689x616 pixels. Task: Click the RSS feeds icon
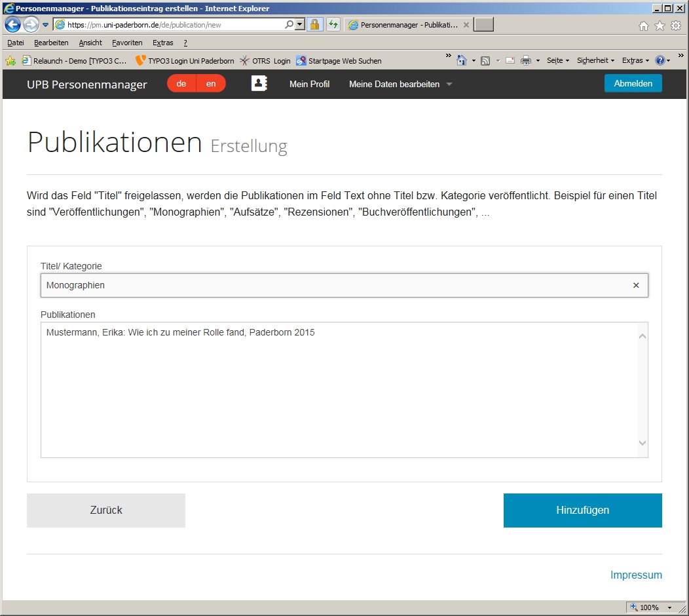click(x=485, y=60)
